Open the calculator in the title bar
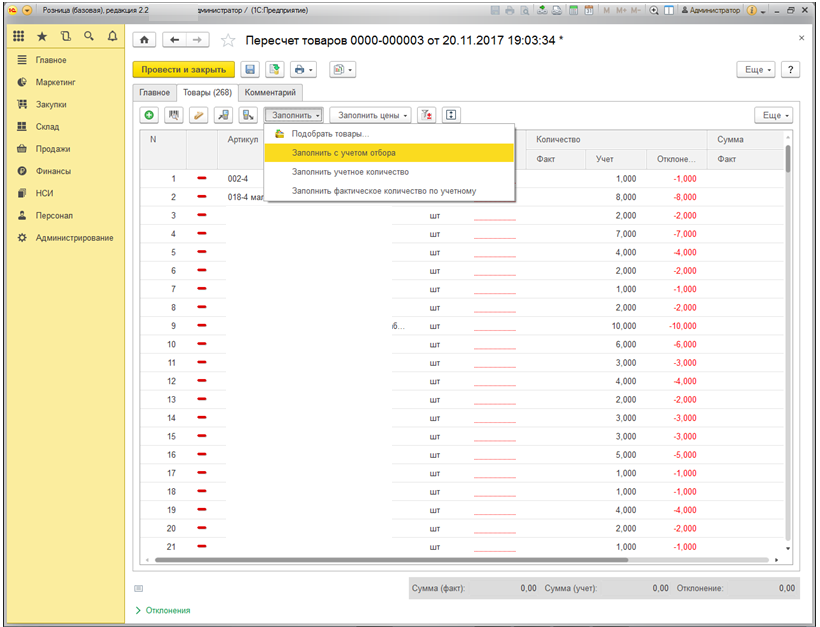Screen dimensions: 820x627 574,10
